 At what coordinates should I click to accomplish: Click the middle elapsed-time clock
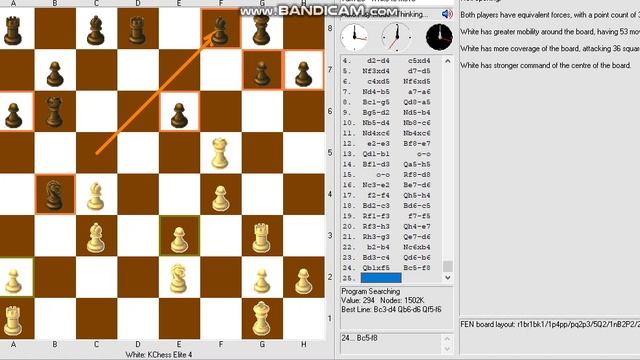[x=396, y=38]
